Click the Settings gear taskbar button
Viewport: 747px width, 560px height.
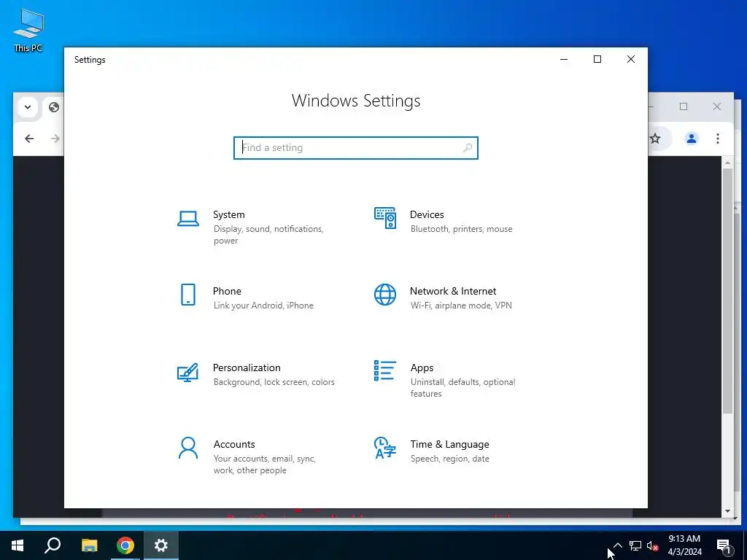click(x=161, y=545)
